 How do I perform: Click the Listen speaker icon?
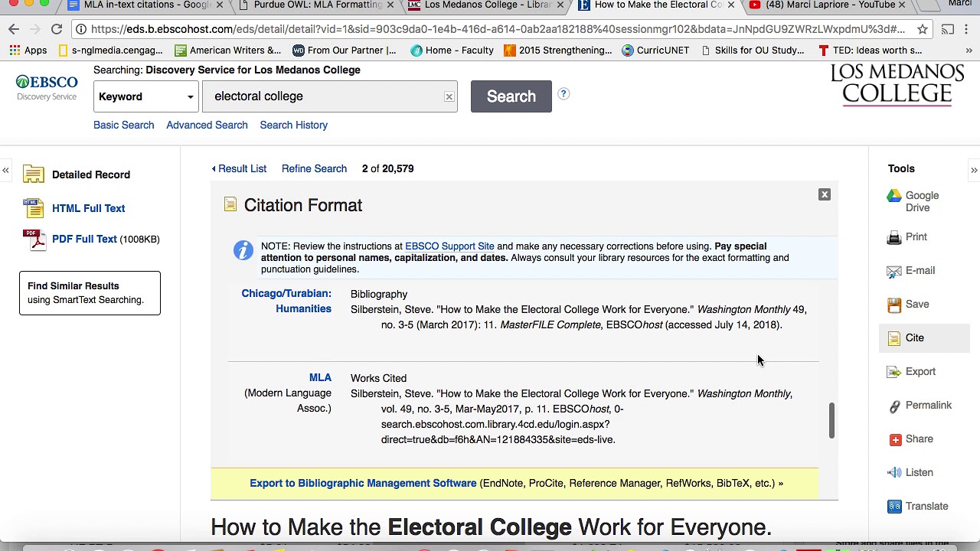tap(894, 473)
